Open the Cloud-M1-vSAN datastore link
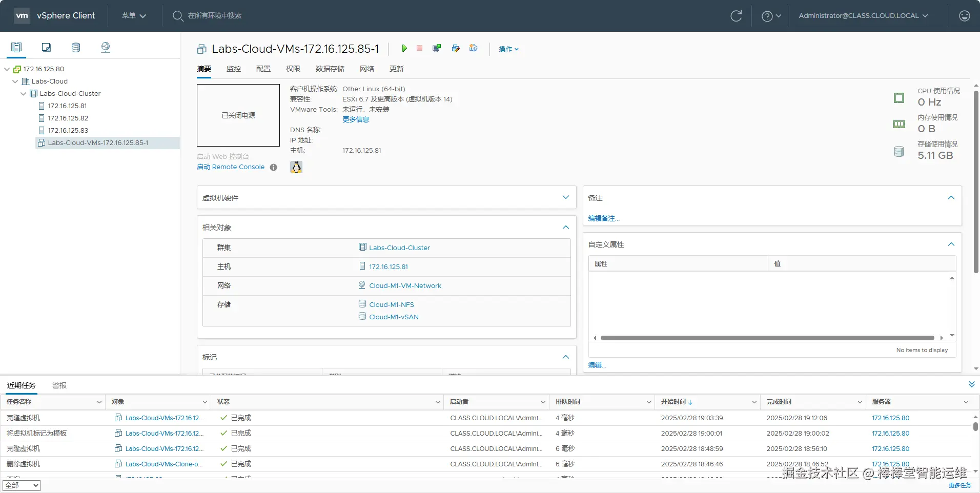The width and height of the screenshot is (980, 493). click(x=394, y=317)
